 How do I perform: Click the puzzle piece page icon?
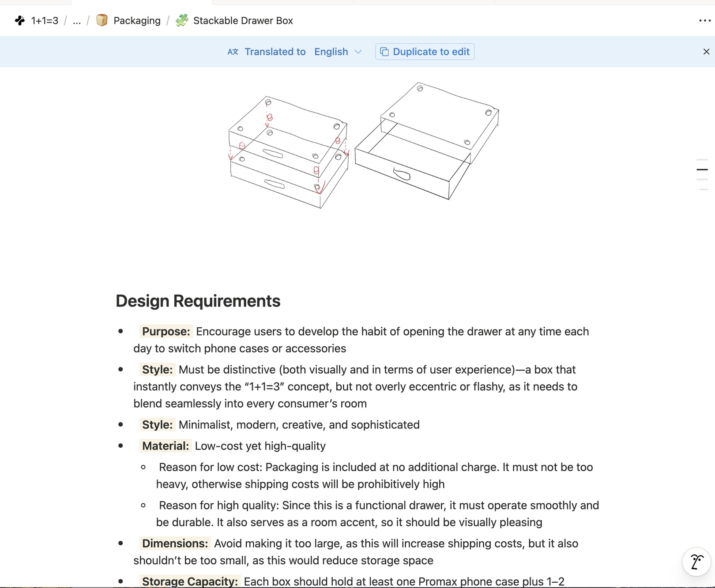click(x=182, y=20)
